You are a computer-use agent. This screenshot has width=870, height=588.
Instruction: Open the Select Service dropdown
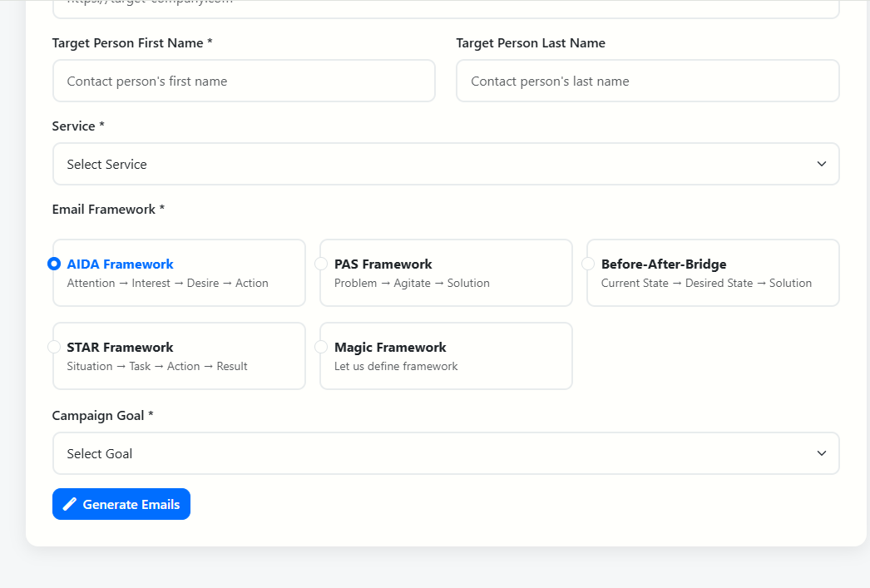coord(446,164)
